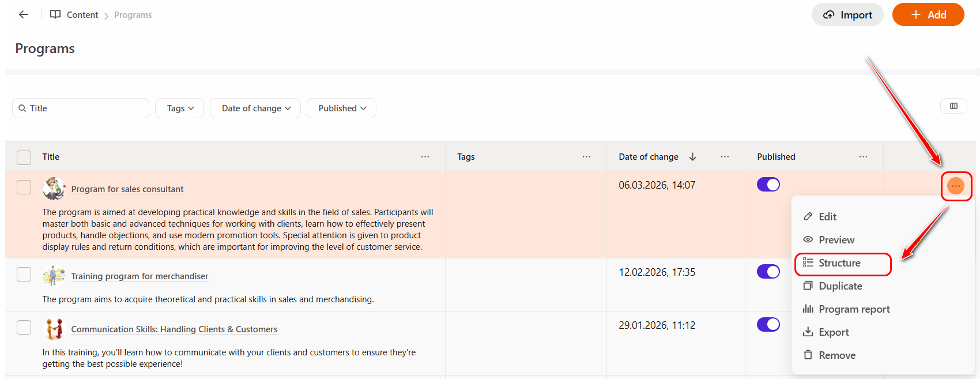Image resolution: width=980 pixels, height=379 pixels.
Task: Click the back arrow icon
Action: tap(24, 14)
